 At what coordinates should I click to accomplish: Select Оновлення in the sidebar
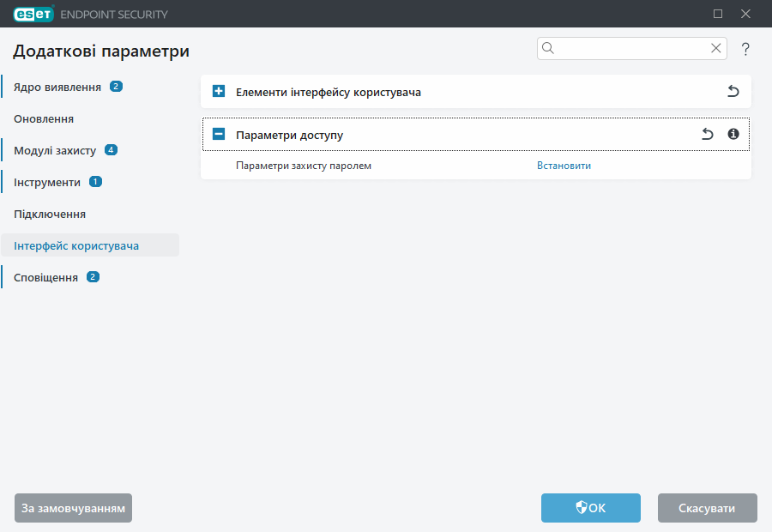(44, 118)
